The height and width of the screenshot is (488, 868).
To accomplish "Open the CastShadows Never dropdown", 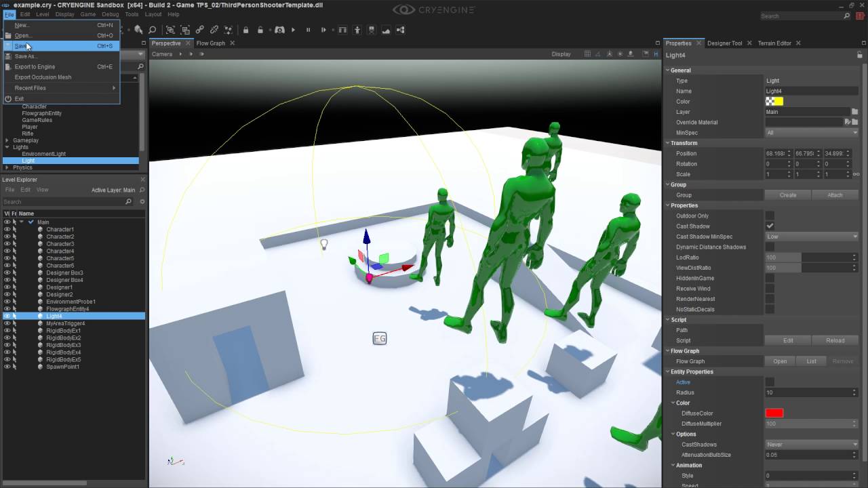I will pos(812,445).
